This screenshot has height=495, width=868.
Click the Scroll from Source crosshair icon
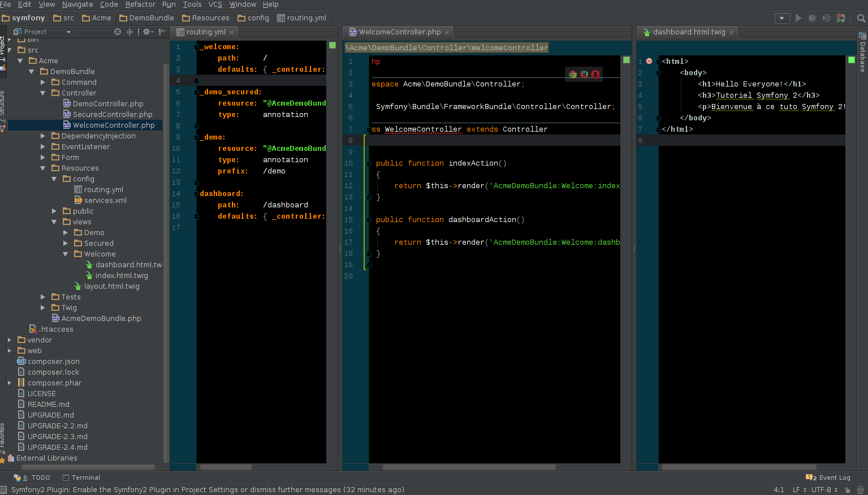[118, 32]
